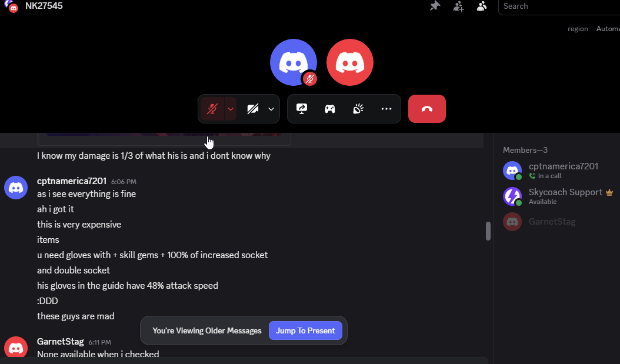The height and width of the screenshot is (364, 620).
Task: Click the Search input field
Action: 559,6
